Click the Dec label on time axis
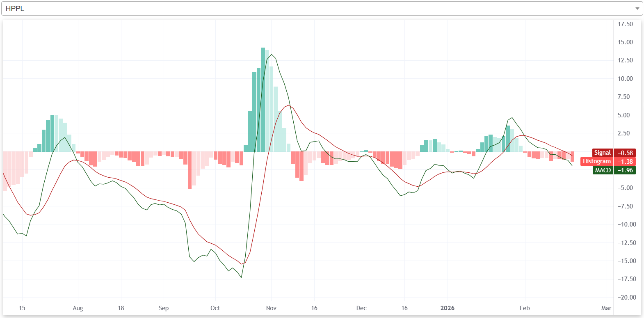644x318 pixels. [361, 308]
